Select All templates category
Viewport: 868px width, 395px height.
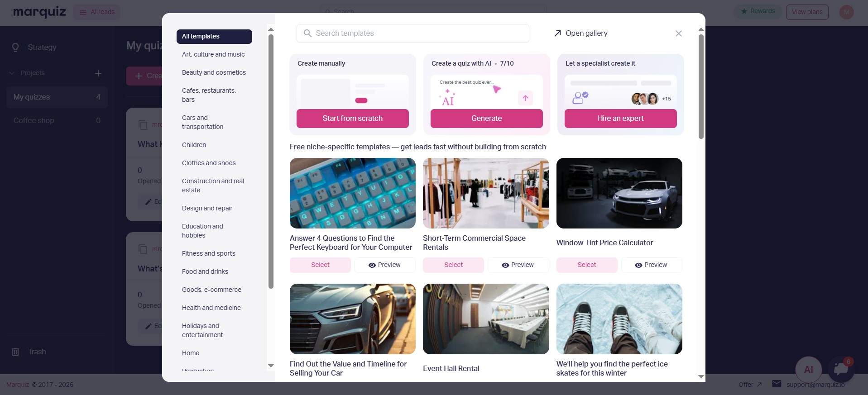point(214,37)
